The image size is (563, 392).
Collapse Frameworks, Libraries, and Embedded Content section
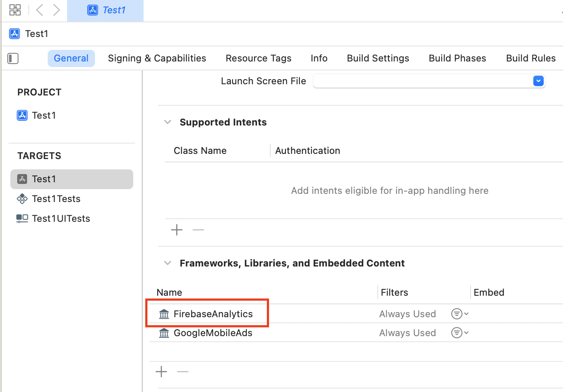pyautogui.click(x=168, y=263)
